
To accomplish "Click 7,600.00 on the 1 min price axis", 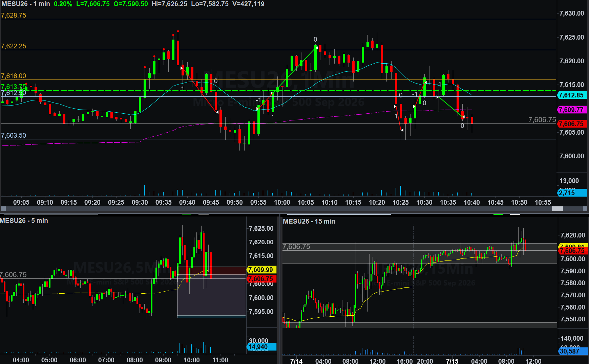I will [572, 156].
